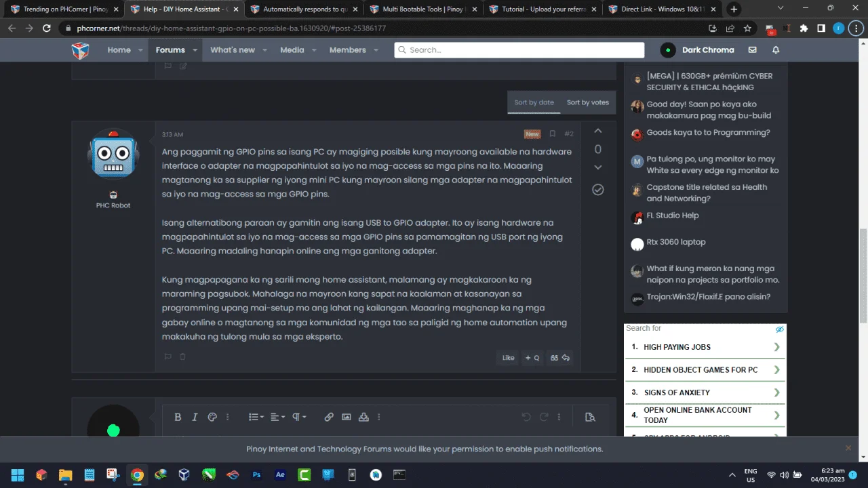Undo the last edit in the reply editor
The width and height of the screenshot is (868, 488).
(526, 418)
